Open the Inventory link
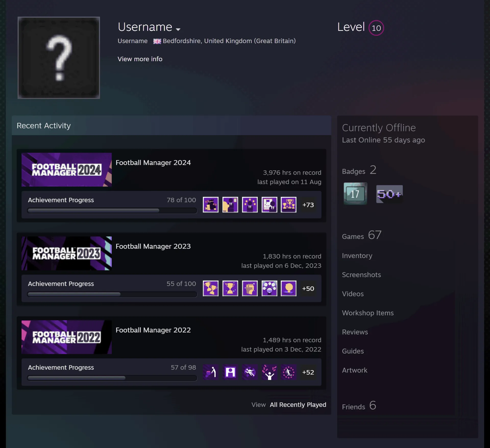The image size is (490, 448). (x=357, y=256)
